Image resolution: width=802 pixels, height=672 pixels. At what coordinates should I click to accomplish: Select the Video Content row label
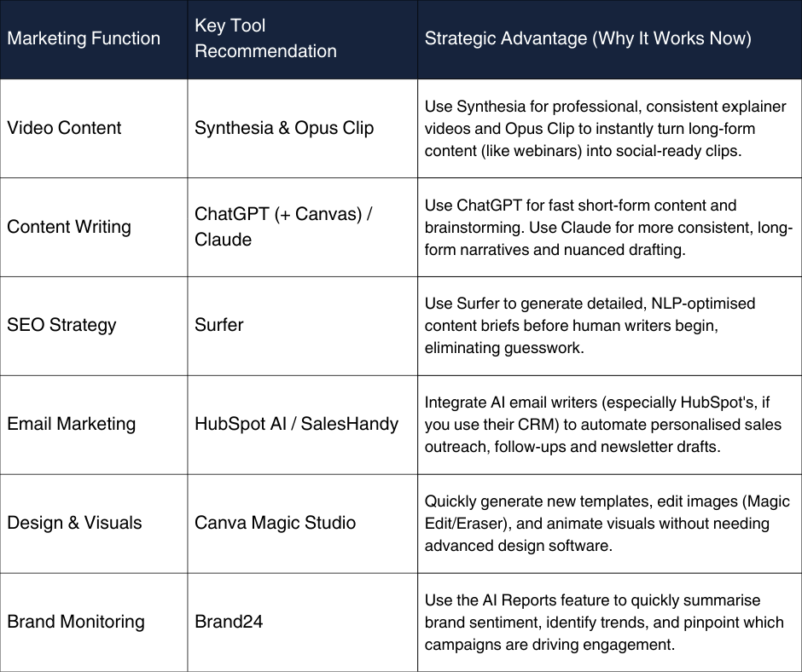tap(64, 128)
